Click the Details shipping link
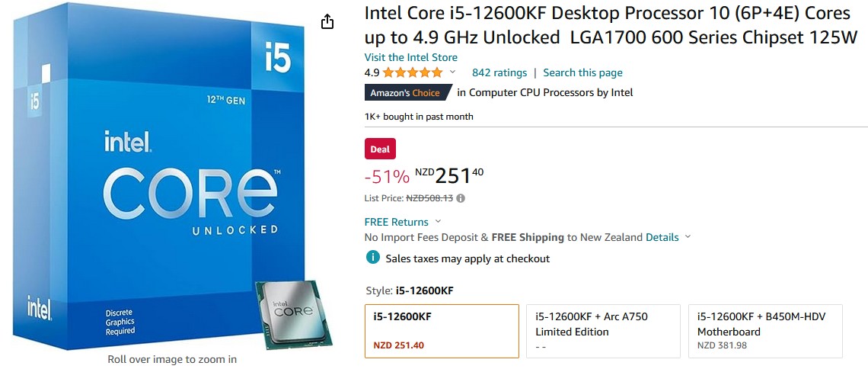Viewport: 868px width, 369px height. coord(662,237)
